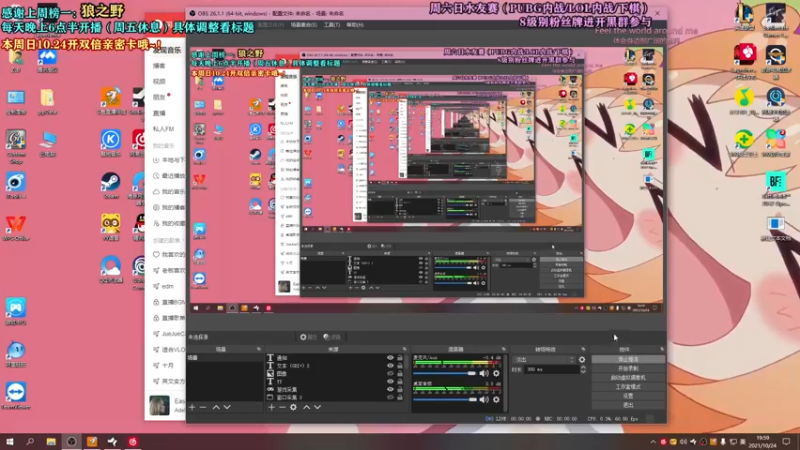The image size is (800, 450).
Task: Open WPS Office desktop icon
Action: click(16, 227)
